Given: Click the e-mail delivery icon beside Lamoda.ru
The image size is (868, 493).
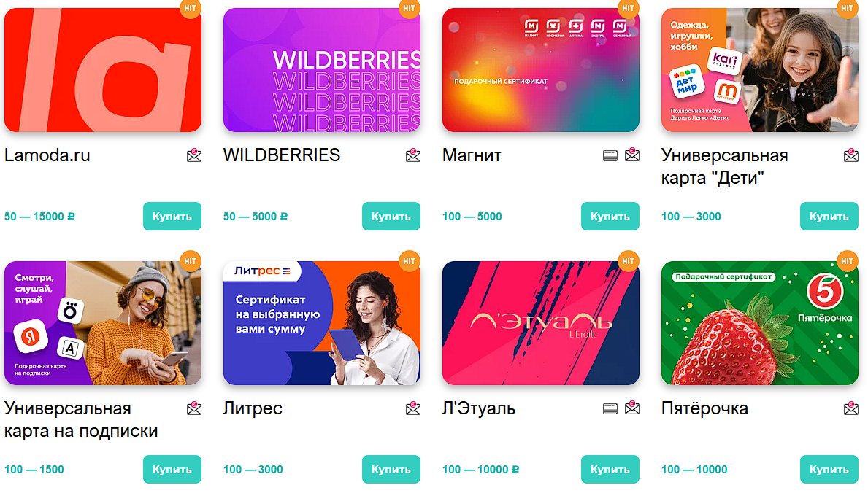Looking at the screenshot, I should point(194,155).
